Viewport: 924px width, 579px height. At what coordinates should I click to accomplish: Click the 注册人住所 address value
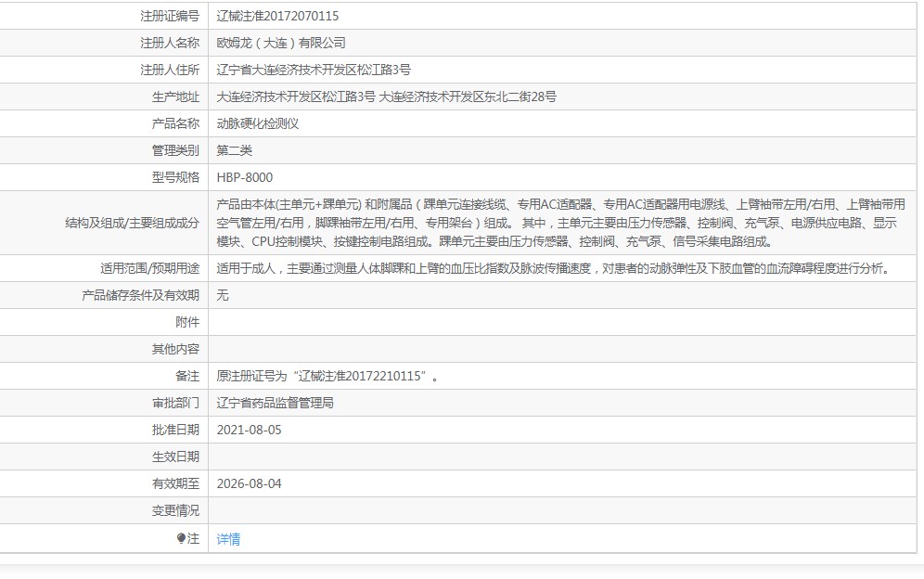coord(314,70)
